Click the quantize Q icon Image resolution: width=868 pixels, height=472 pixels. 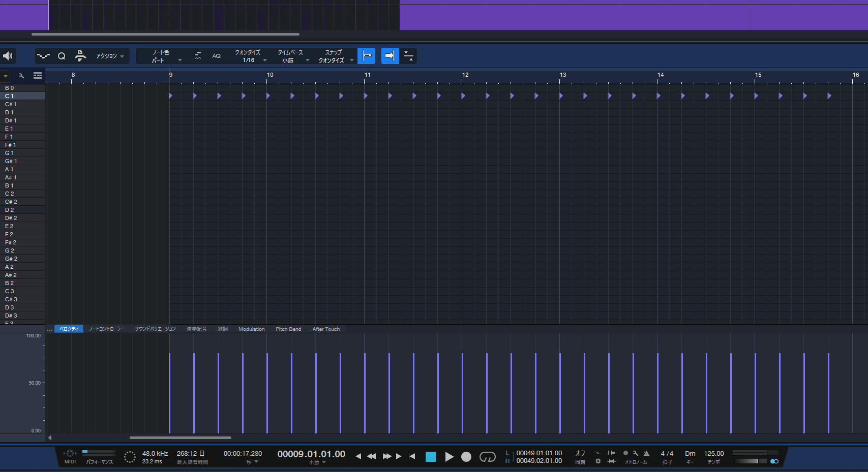pyautogui.click(x=62, y=56)
